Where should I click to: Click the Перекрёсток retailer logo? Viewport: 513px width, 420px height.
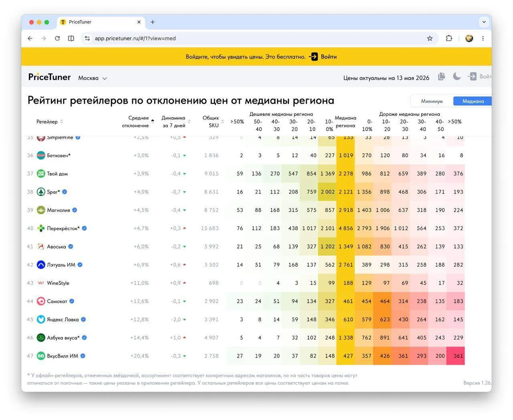(41, 228)
